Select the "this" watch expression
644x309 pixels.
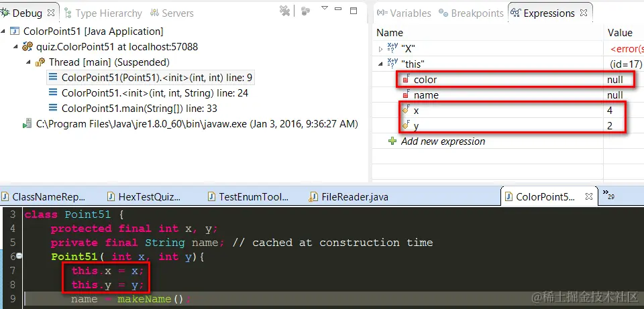pyautogui.click(x=413, y=64)
